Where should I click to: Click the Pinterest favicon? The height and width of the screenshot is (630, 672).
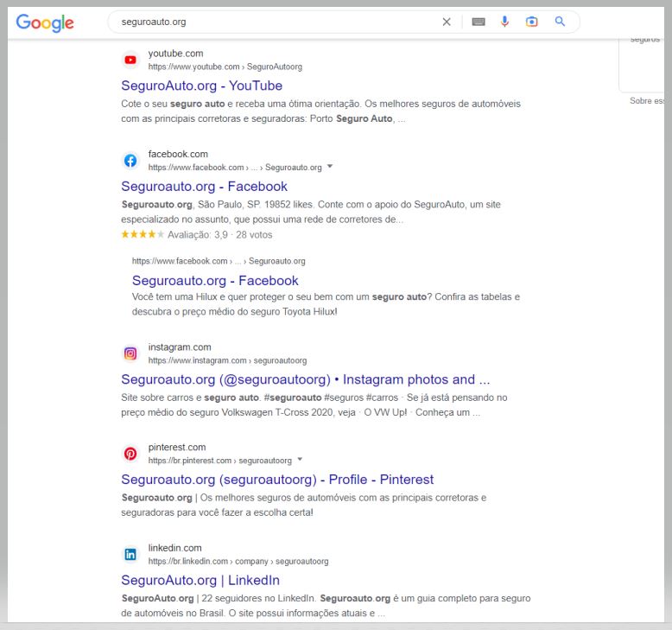click(x=130, y=454)
